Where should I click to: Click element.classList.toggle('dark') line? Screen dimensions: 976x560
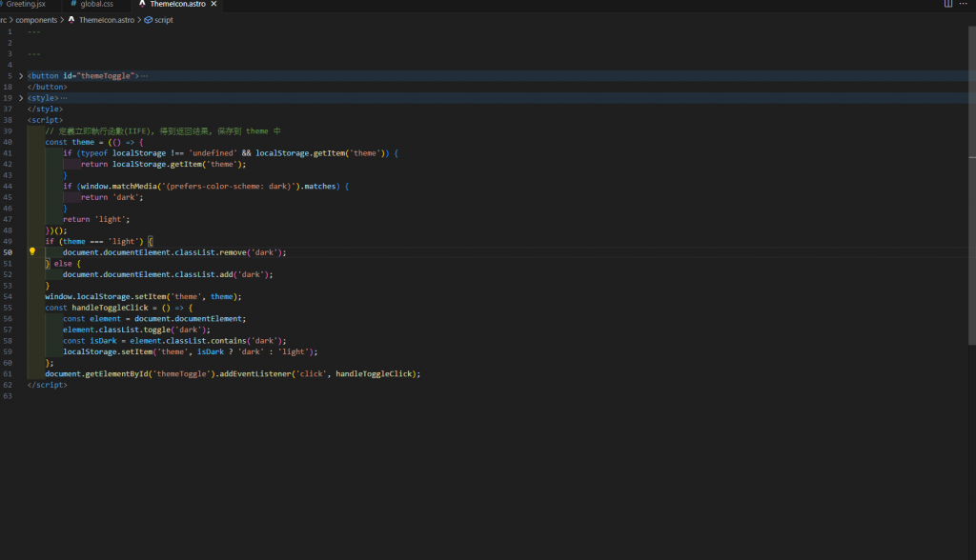point(136,330)
